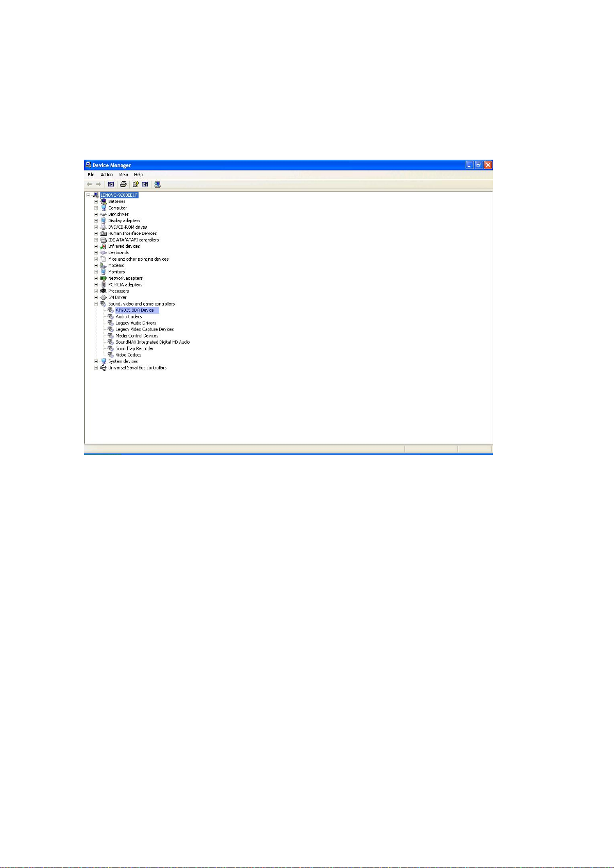Select SoundMAX Integrated Digital HD Audio
614x868 pixels.
[x=152, y=342]
